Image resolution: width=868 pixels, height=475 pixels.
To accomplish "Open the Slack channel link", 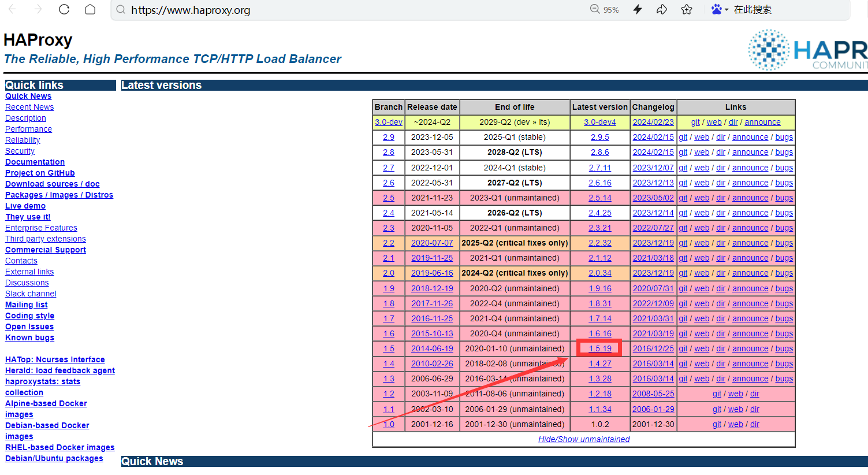I will coord(31,294).
